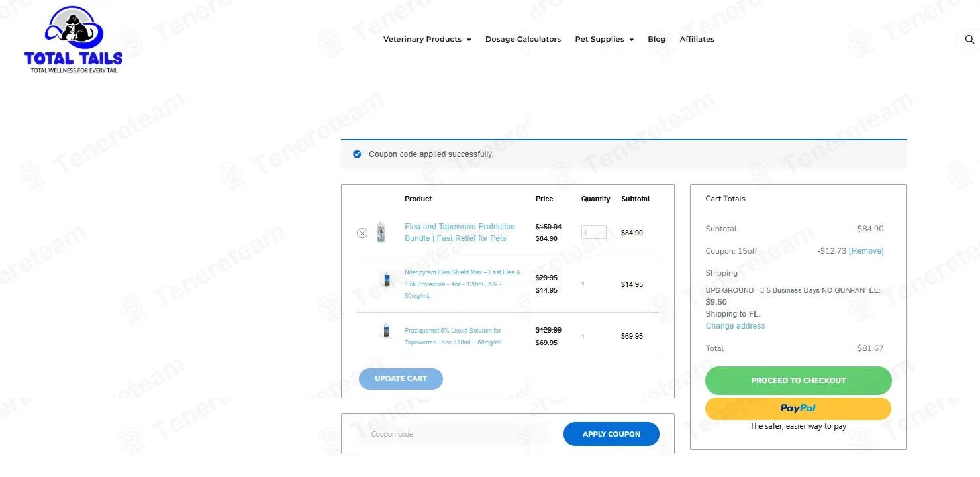Open the Nitenpyram Flea Shield Max product link
Image resolution: width=980 pixels, height=477 pixels.
463,284
